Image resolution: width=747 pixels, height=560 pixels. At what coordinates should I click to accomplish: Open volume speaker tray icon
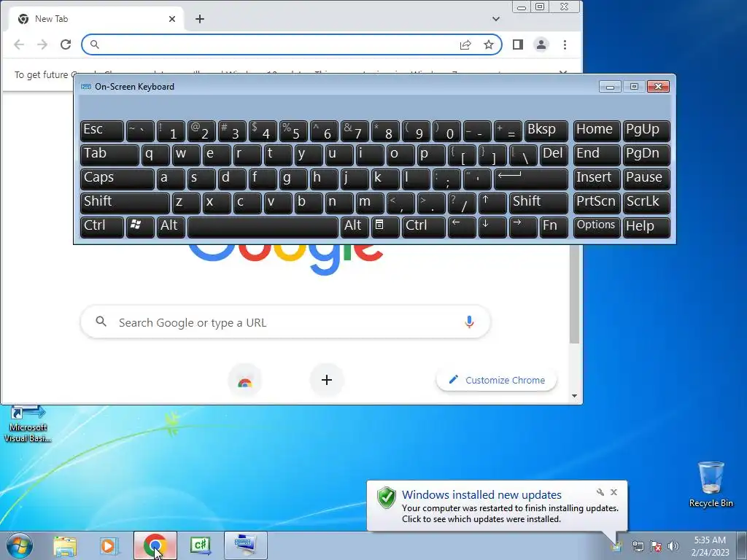[x=673, y=546]
